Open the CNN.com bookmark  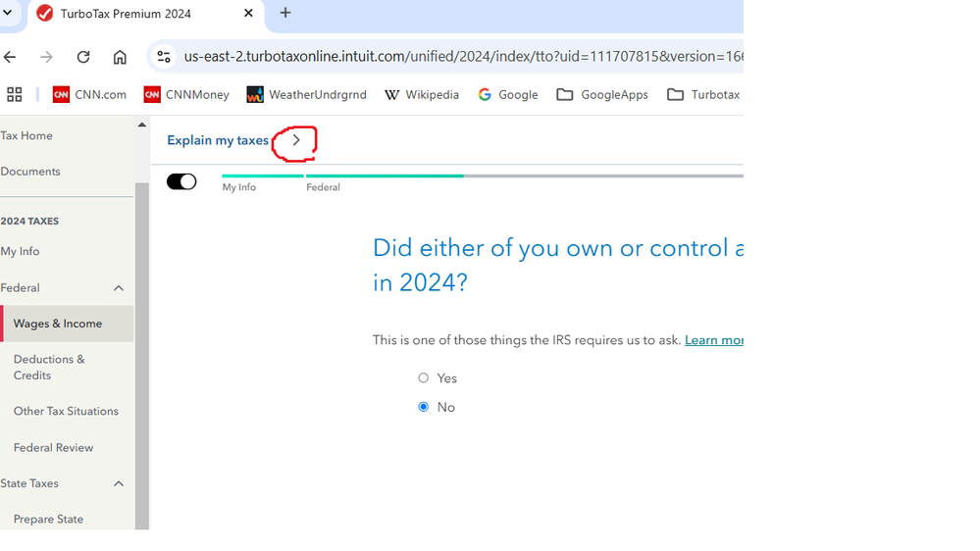(x=89, y=94)
